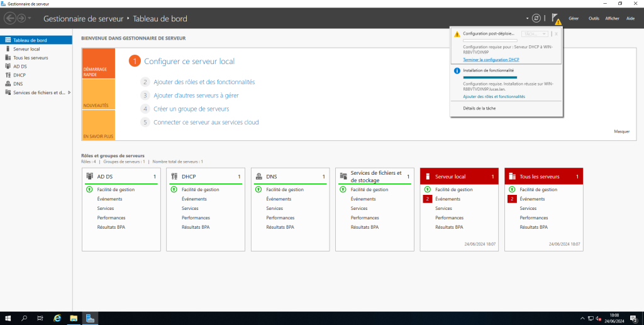Click the AD DS icon in the sidebar
The image size is (644, 325).
coord(8,66)
